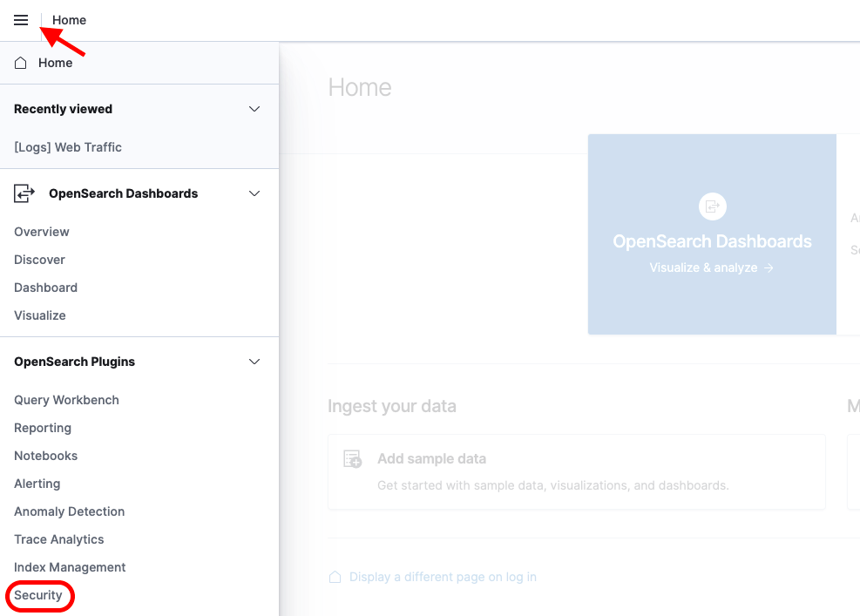Select Visualize in the sidebar
This screenshot has height=616, width=860.
tap(40, 316)
